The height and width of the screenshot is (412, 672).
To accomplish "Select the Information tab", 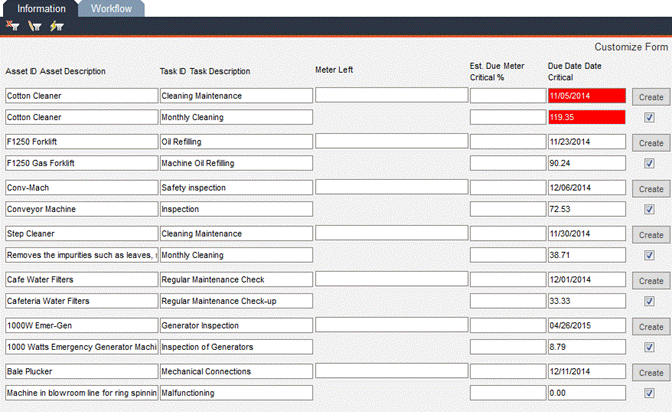I will 41,8.
